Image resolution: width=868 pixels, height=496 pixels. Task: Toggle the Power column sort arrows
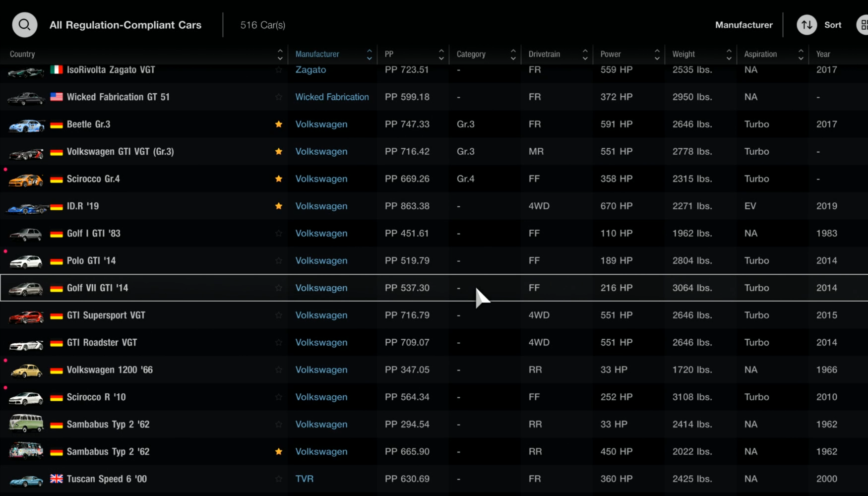[657, 54]
